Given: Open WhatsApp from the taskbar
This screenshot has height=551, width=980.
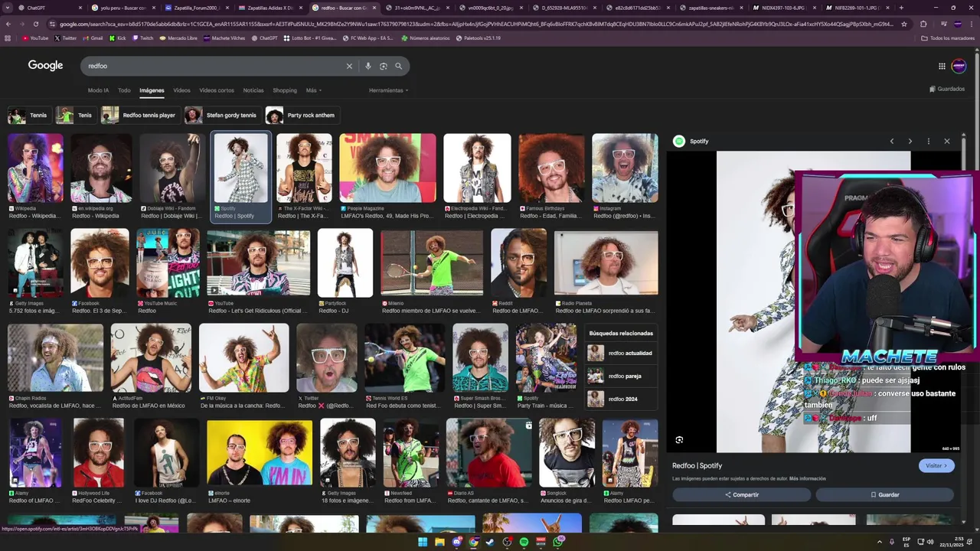Looking at the screenshot, I should (559, 542).
